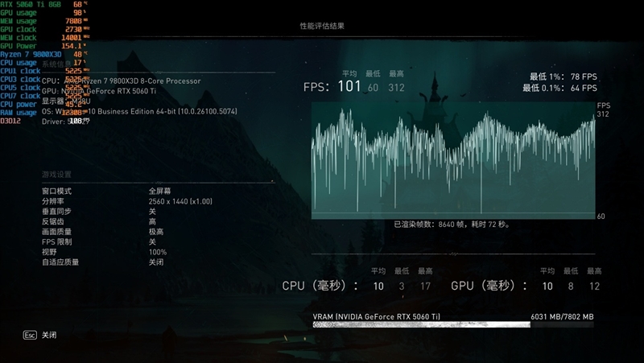Toggle the 垂直同步 setting value
This screenshot has height=363, width=644.
coord(151,211)
